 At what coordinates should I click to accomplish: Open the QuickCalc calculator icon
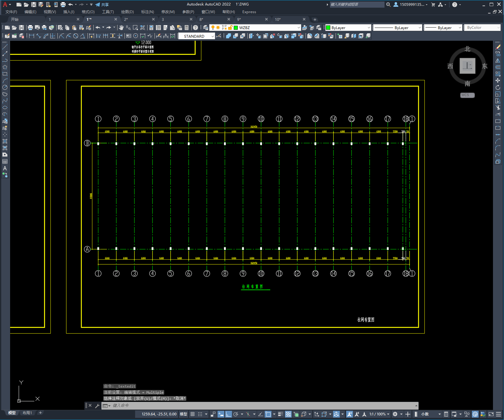coord(187,28)
